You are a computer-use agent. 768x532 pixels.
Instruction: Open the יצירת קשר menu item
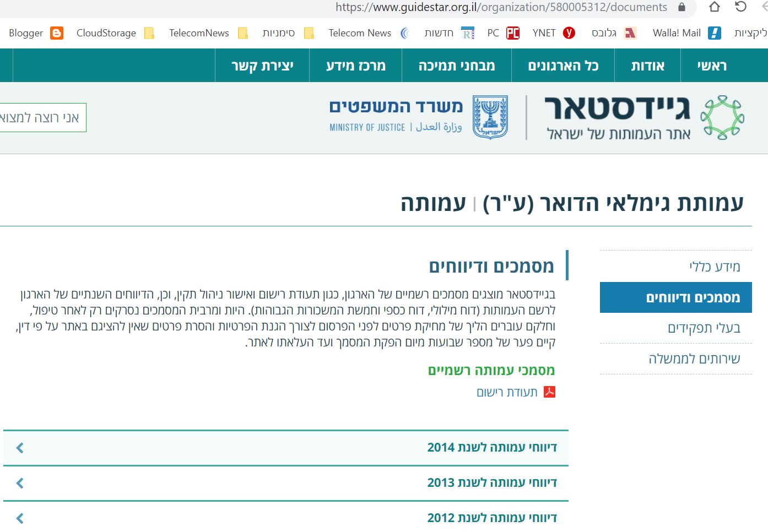[x=262, y=66]
